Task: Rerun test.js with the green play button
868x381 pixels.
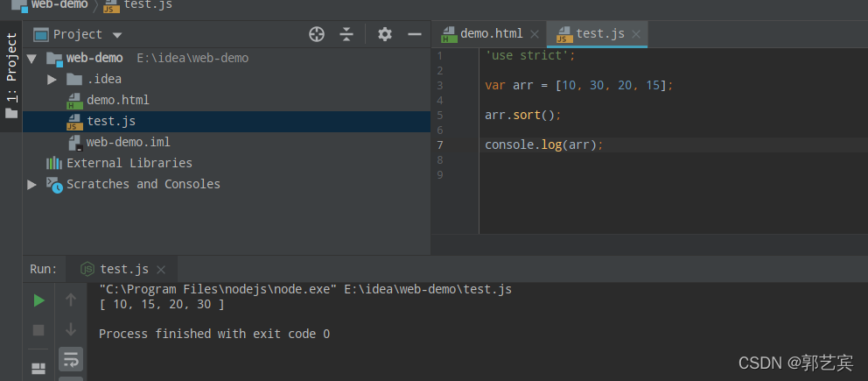Action: 38,300
